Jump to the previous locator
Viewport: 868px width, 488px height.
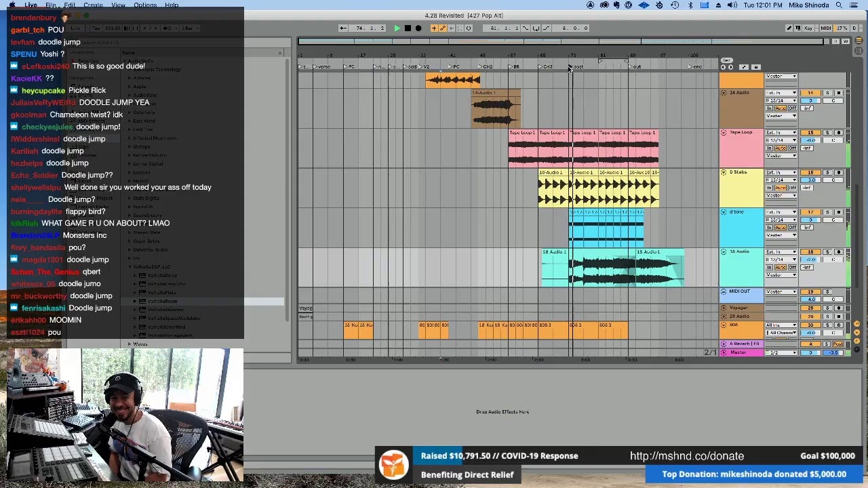tap(723, 67)
